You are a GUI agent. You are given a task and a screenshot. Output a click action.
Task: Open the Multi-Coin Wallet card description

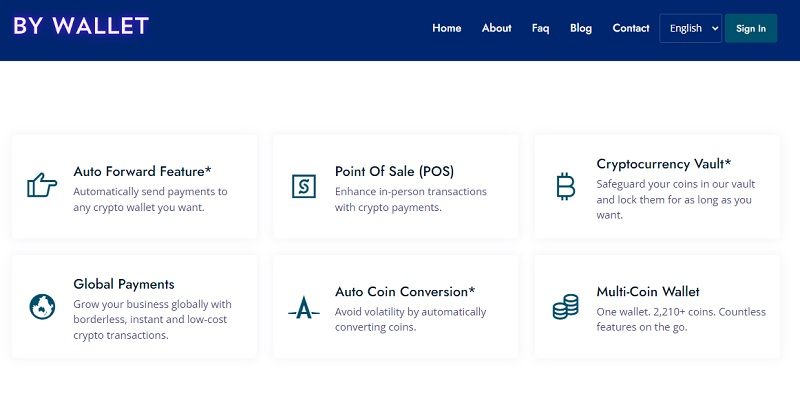[x=652, y=320]
